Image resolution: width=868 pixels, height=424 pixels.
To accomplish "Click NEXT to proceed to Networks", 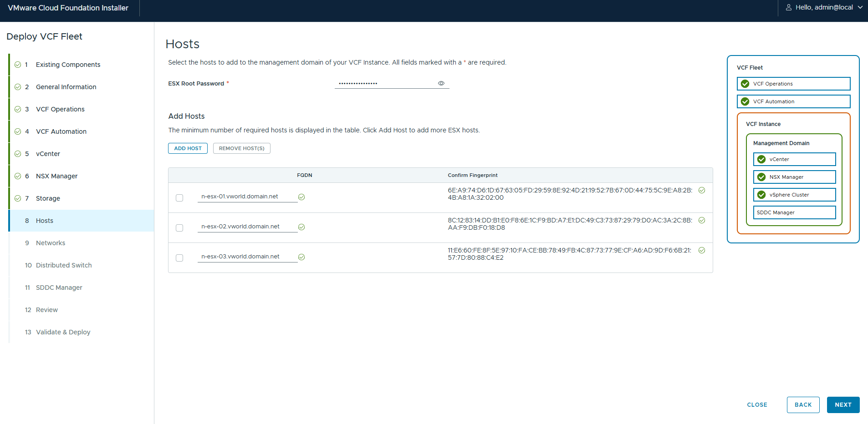I will click(843, 405).
